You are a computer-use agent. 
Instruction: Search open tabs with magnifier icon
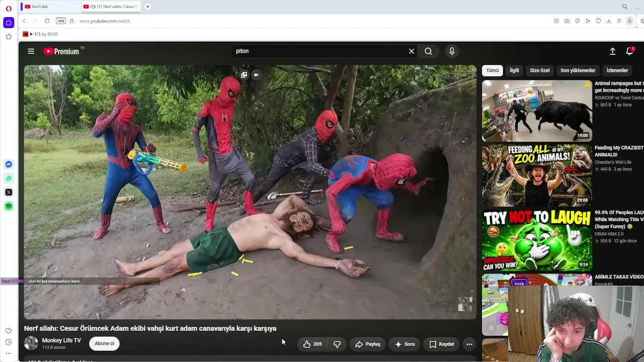point(625,7)
